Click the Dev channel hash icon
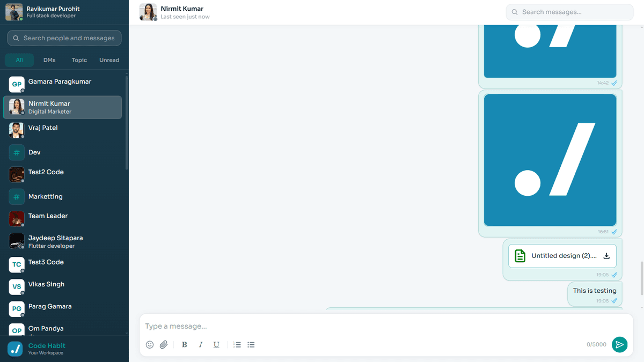The image size is (644, 362). [17, 152]
